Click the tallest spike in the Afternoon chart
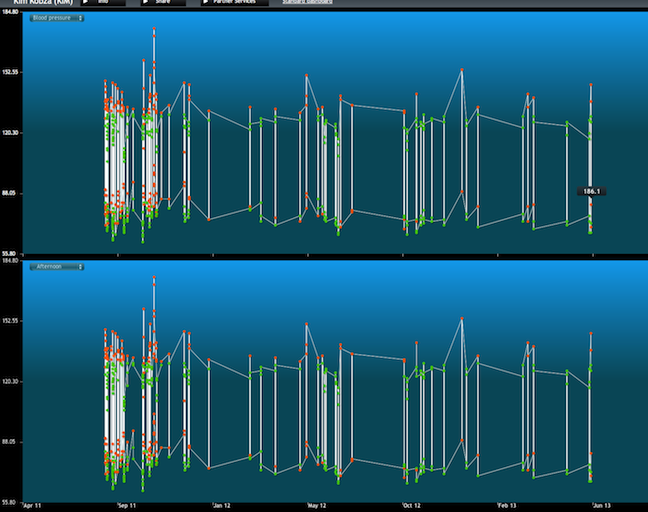This screenshot has width=648, height=512. 154,280
